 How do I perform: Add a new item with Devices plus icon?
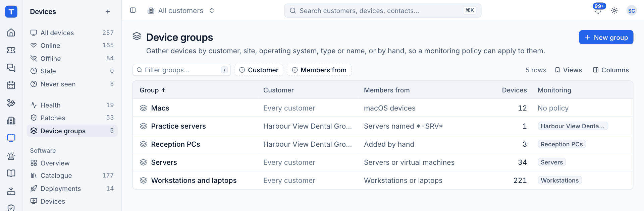pos(108,12)
